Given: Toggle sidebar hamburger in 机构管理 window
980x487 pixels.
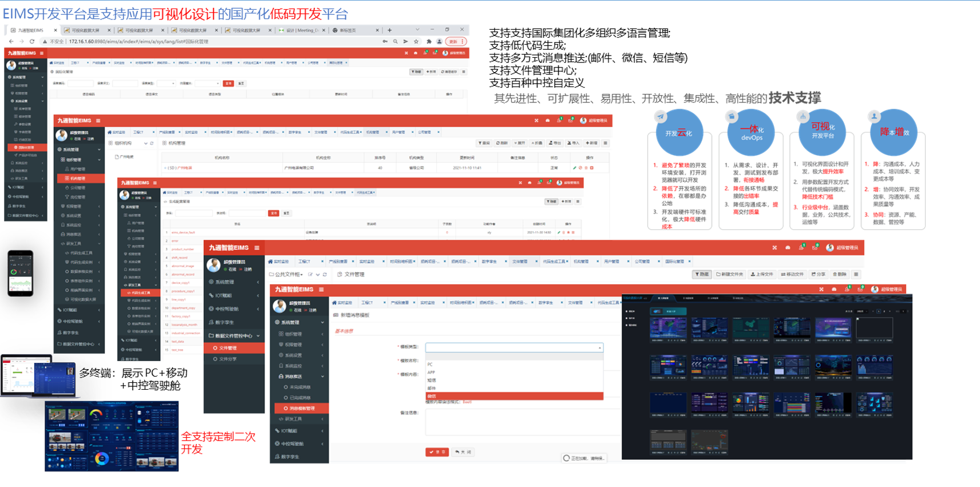Looking at the screenshot, I should tap(98, 121).
